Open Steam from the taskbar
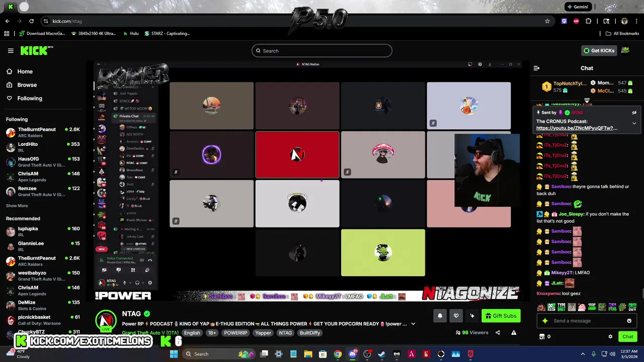The image size is (644, 362). pos(382,354)
